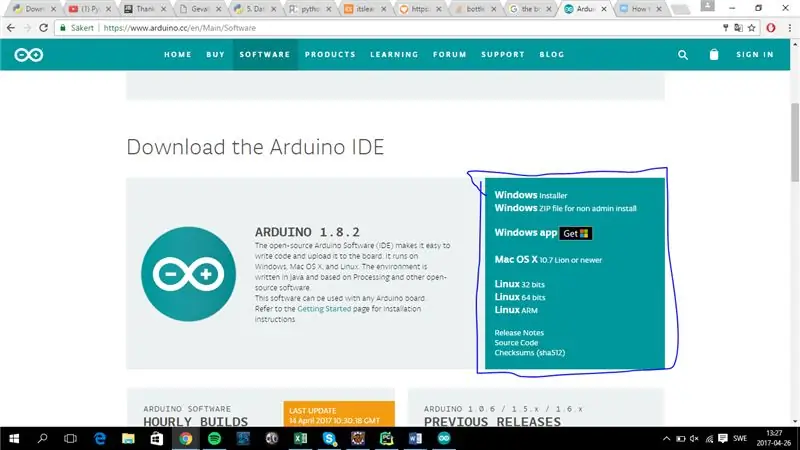Click the saved password key icon

tap(726, 28)
